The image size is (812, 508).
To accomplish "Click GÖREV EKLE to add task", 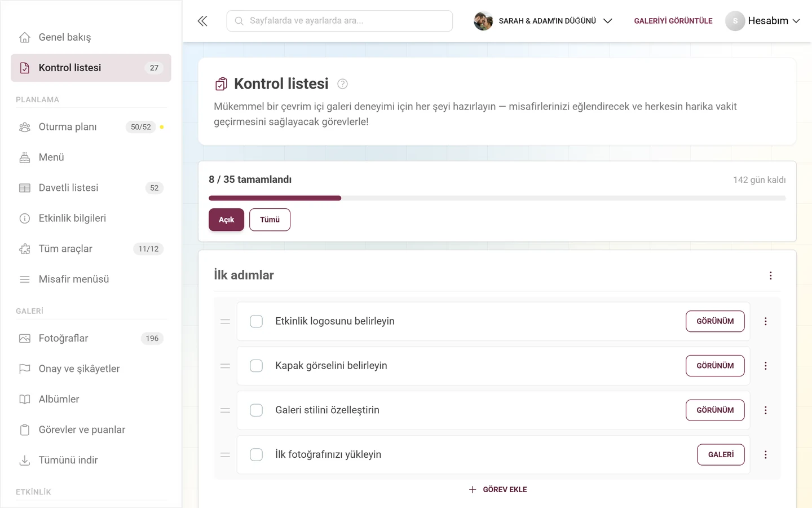I will click(x=498, y=490).
